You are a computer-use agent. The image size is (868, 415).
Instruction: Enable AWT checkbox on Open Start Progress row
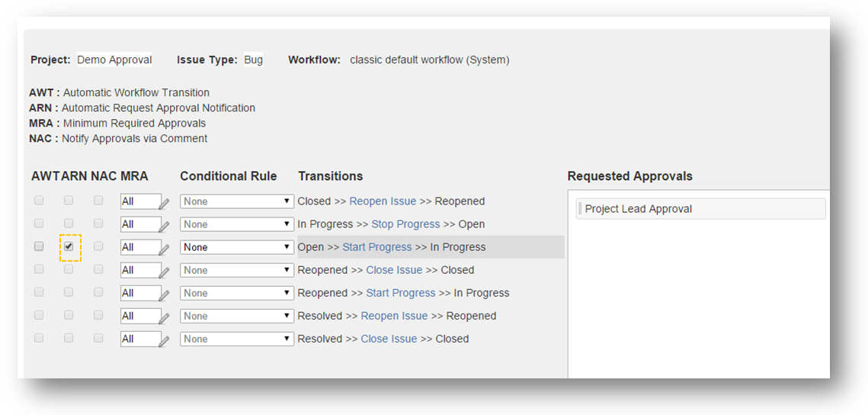39,246
